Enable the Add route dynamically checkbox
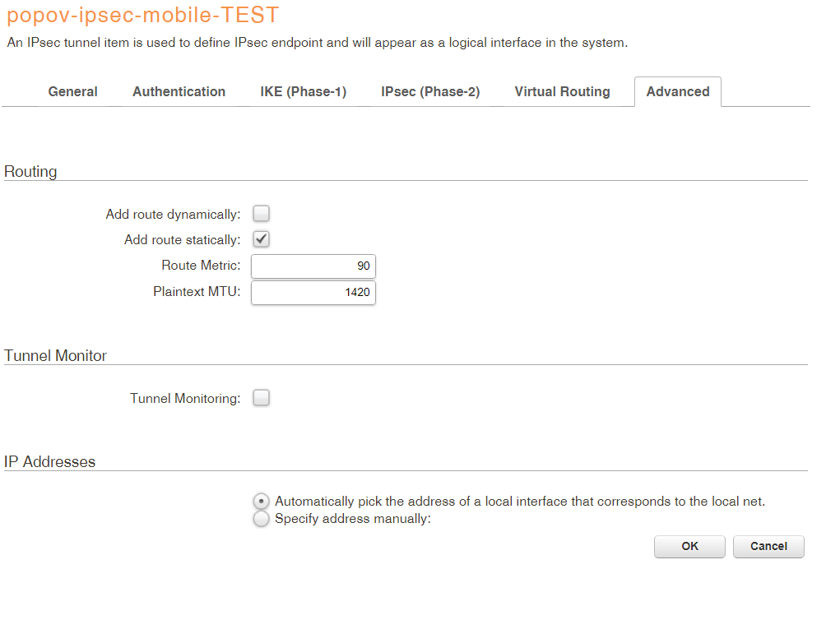Screen dimensions: 840x620 [261, 214]
